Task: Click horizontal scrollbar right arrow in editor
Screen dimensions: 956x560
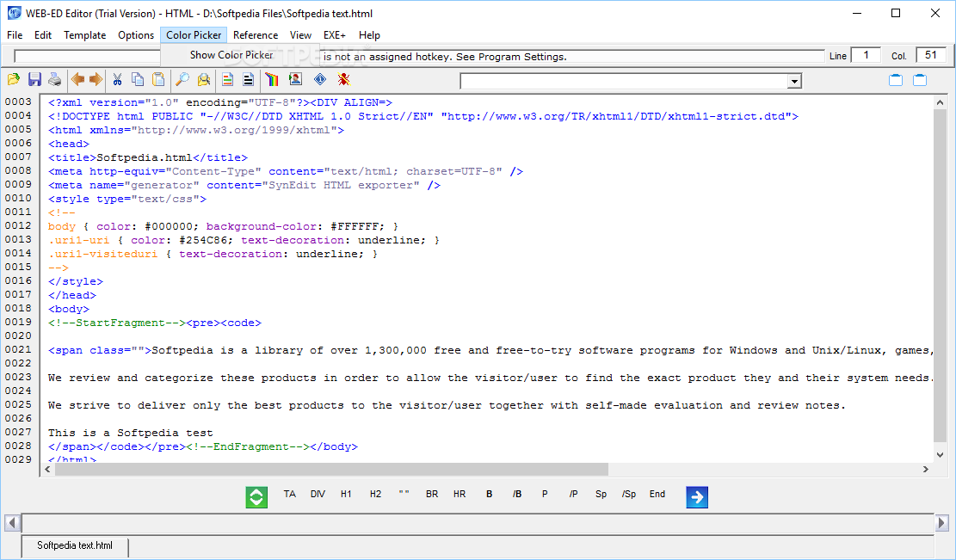Action: tap(926, 469)
